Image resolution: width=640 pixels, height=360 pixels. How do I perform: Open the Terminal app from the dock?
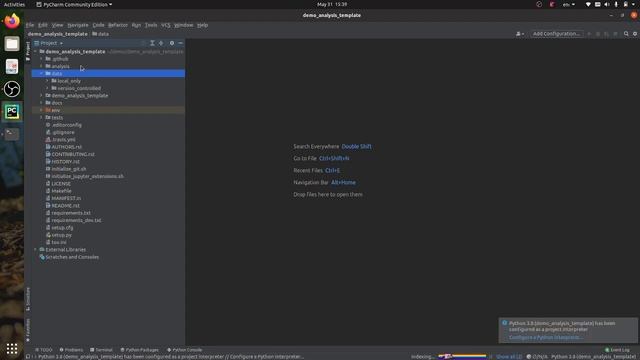[x=12, y=134]
